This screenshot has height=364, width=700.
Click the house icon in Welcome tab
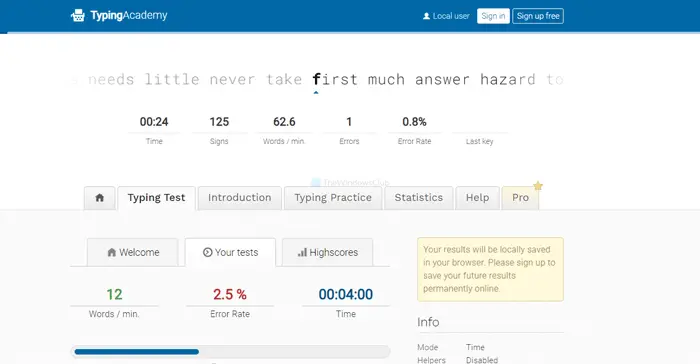click(x=112, y=252)
